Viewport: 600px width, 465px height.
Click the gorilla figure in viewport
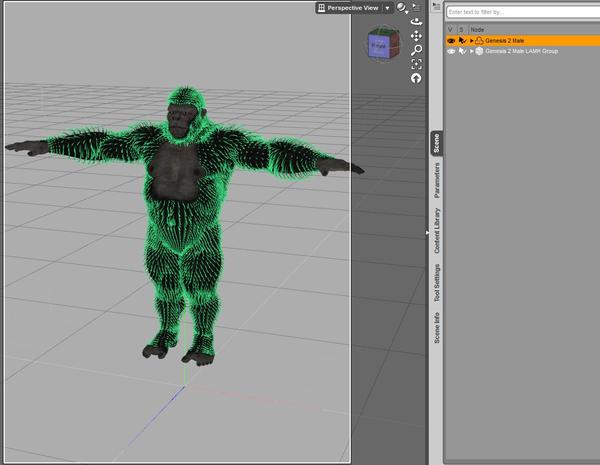(x=183, y=226)
